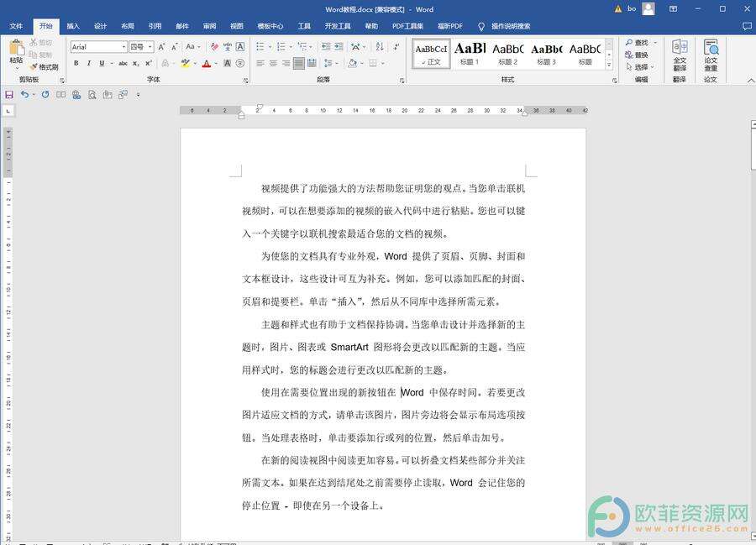This screenshot has width=756, height=545.
Task: Switch to the 插入 (Insert) tab
Action: 73,26
